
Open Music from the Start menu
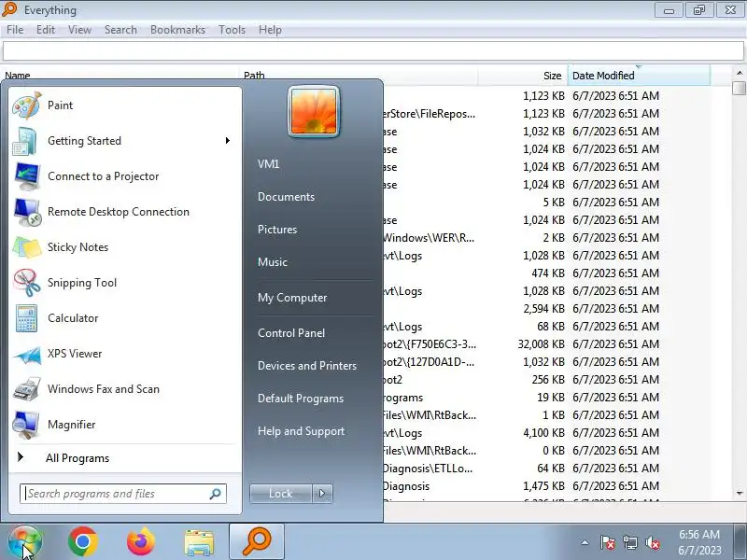coord(273,262)
